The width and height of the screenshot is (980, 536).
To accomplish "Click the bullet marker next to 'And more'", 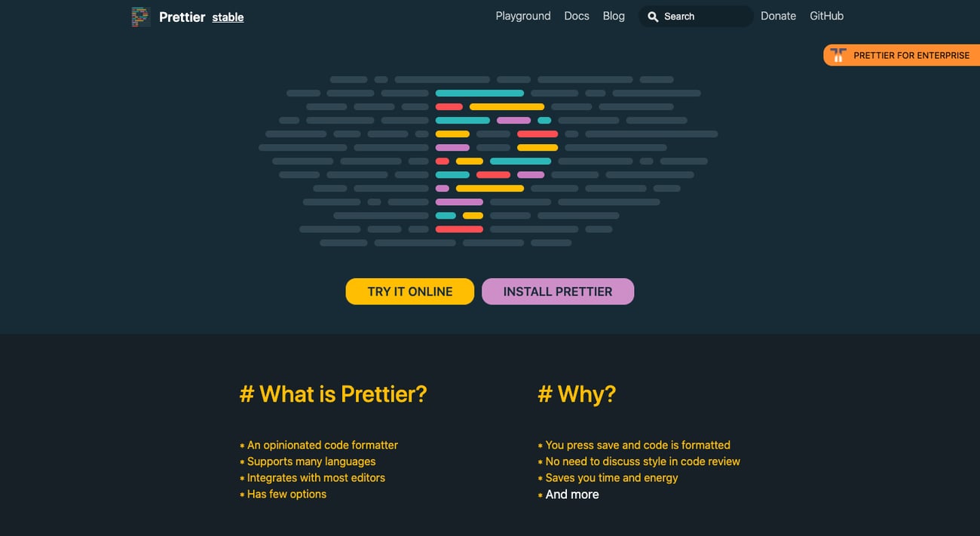I will tap(539, 495).
